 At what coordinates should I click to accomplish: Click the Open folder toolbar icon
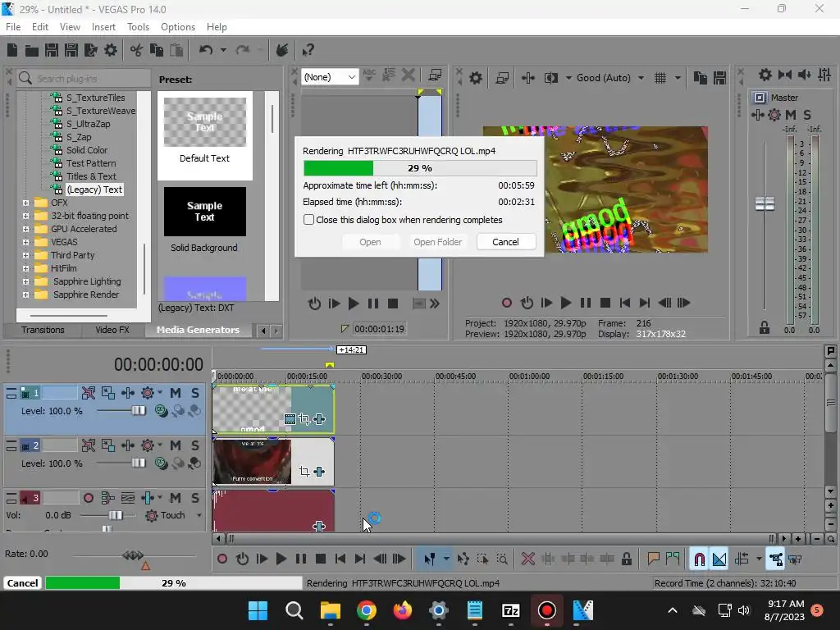tap(32, 50)
